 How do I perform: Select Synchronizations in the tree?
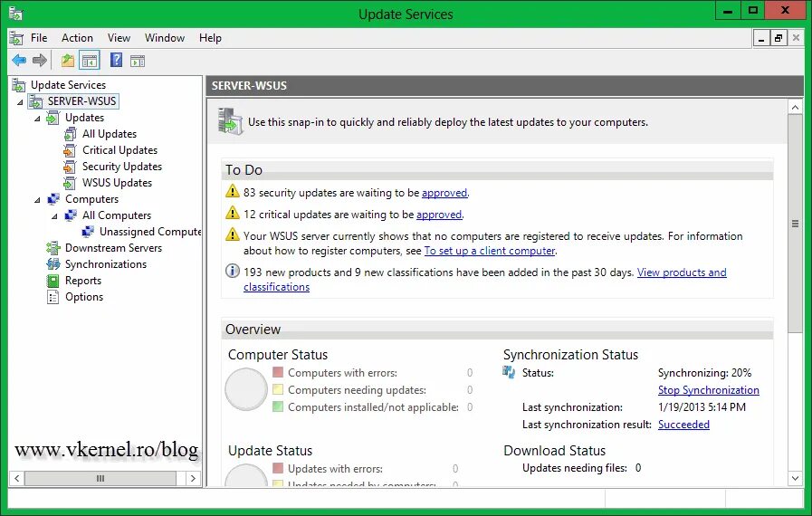(106, 264)
